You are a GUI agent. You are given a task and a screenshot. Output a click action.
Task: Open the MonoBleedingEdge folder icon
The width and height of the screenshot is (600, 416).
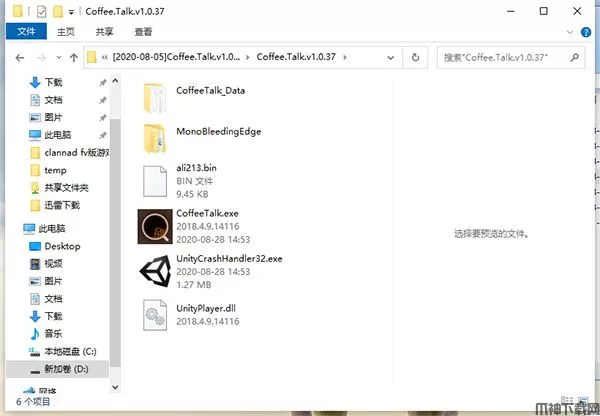click(x=155, y=139)
